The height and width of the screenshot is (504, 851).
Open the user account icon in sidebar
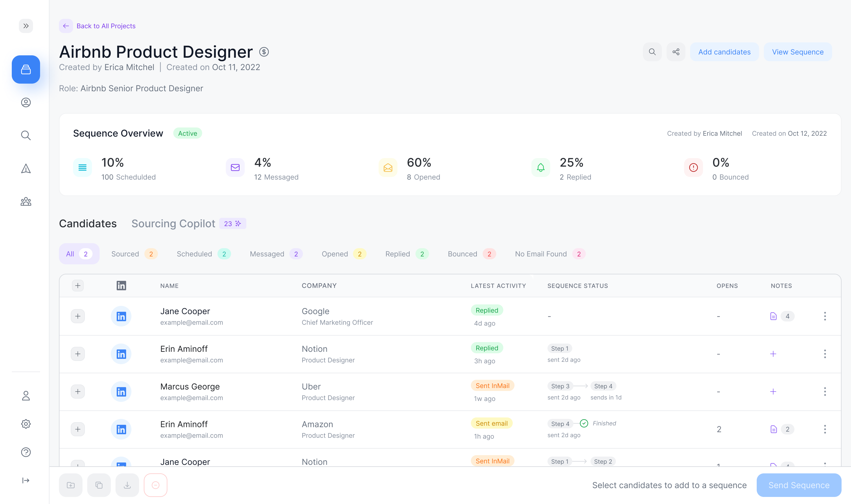[x=26, y=396]
